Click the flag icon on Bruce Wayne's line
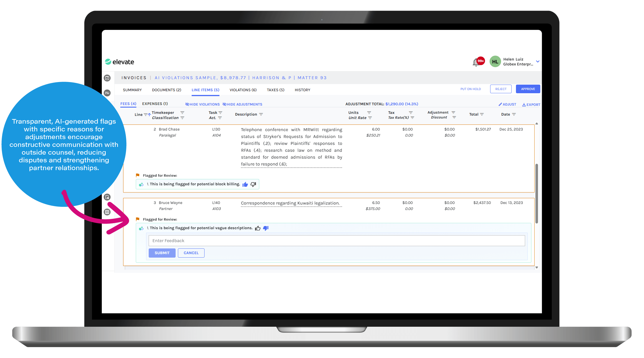This screenshot has width=644, height=358. coord(138,219)
